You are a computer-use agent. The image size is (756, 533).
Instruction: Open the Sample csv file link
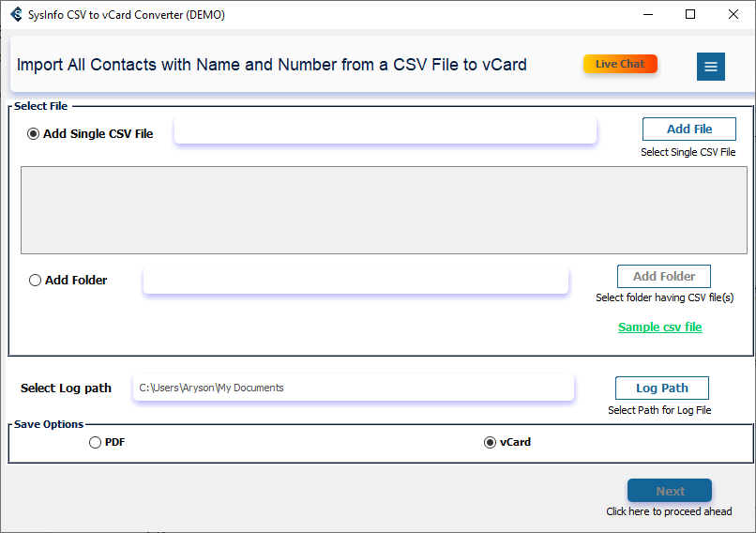pyautogui.click(x=659, y=327)
